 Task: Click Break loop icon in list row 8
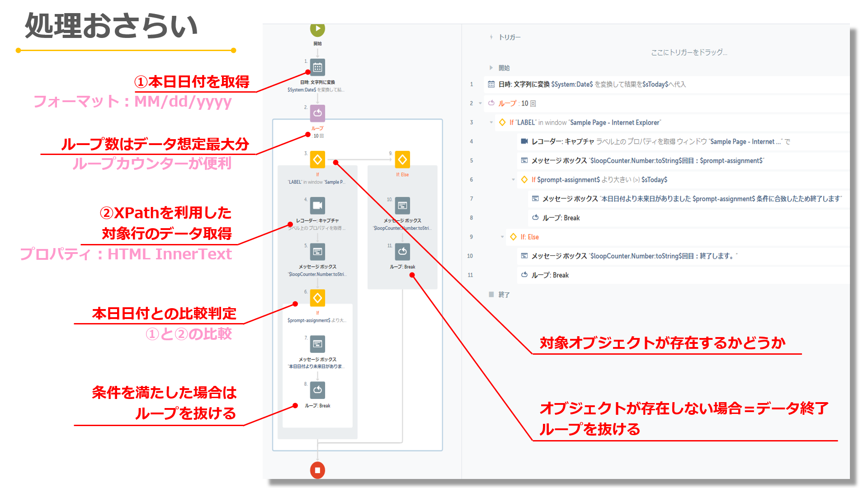click(x=535, y=217)
